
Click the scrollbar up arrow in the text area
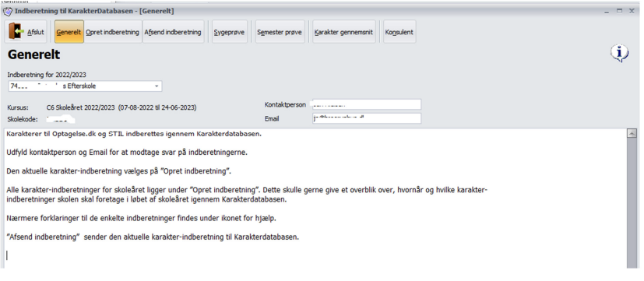[632, 133]
